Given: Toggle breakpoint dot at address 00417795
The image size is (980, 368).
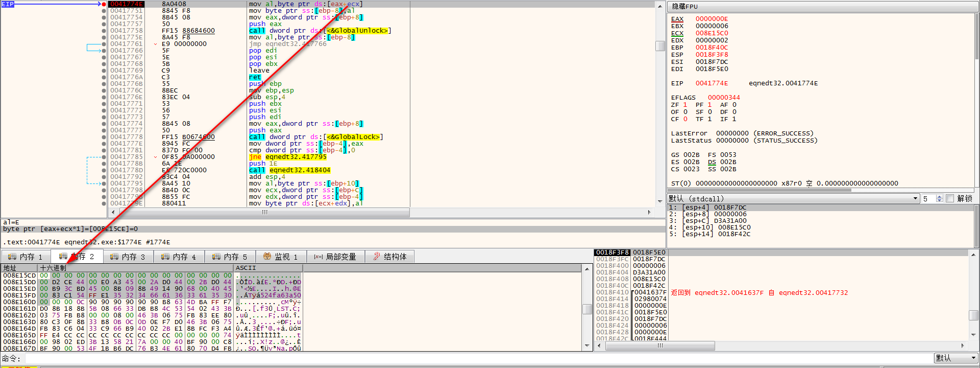Looking at the screenshot, I should [x=104, y=183].
